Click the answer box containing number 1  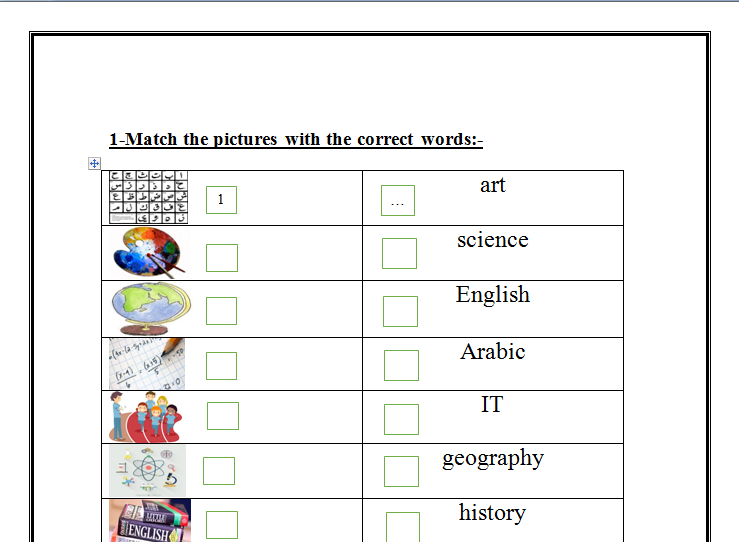221,200
